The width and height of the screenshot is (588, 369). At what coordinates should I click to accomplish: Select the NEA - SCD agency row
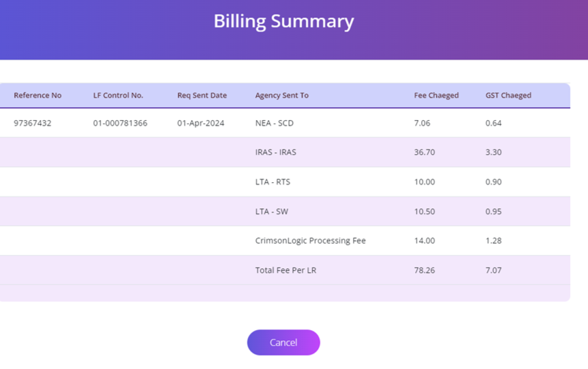coord(275,123)
